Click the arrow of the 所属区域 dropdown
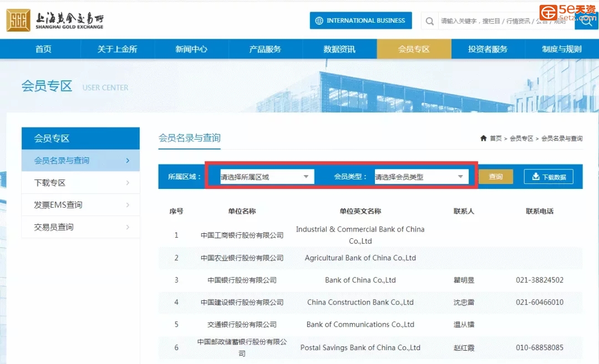 coord(306,177)
